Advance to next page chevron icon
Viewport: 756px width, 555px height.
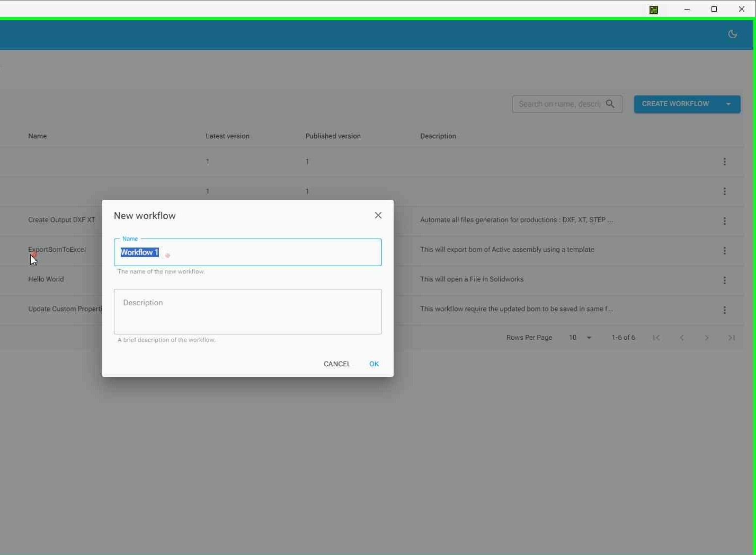(x=707, y=337)
